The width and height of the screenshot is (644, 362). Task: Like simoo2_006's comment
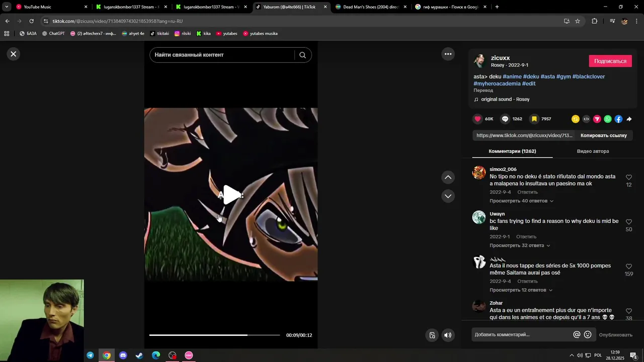pos(629,177)
